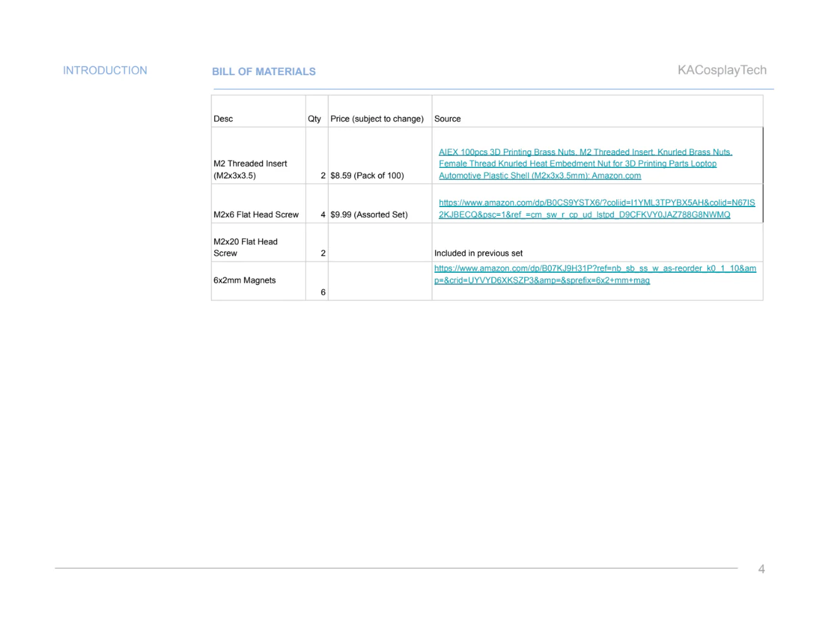The width and height of the screenshot is (831, 644).
Task: Click the M2 Threaded Insert description cell
Action: 258,156
